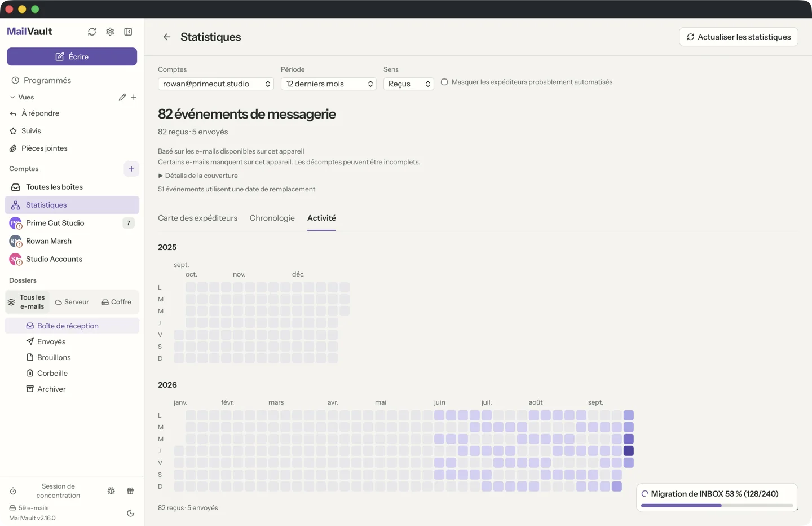
Task: Click darkest activity cell in 2026 heatmap
Action: (629, 451)
